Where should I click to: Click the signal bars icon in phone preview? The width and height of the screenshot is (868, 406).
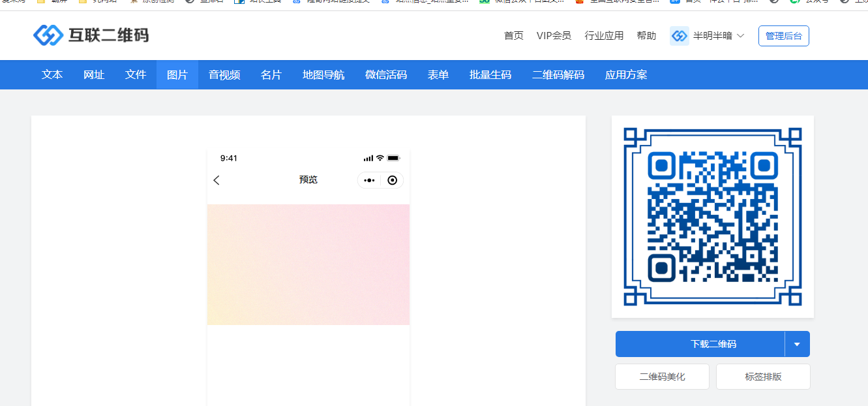[x=368, y=158]
